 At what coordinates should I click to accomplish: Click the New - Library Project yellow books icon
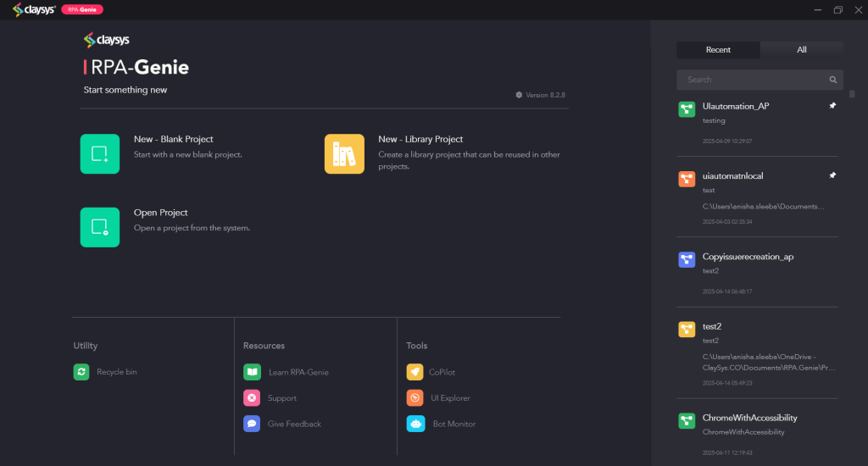click(x=344, y=154)
